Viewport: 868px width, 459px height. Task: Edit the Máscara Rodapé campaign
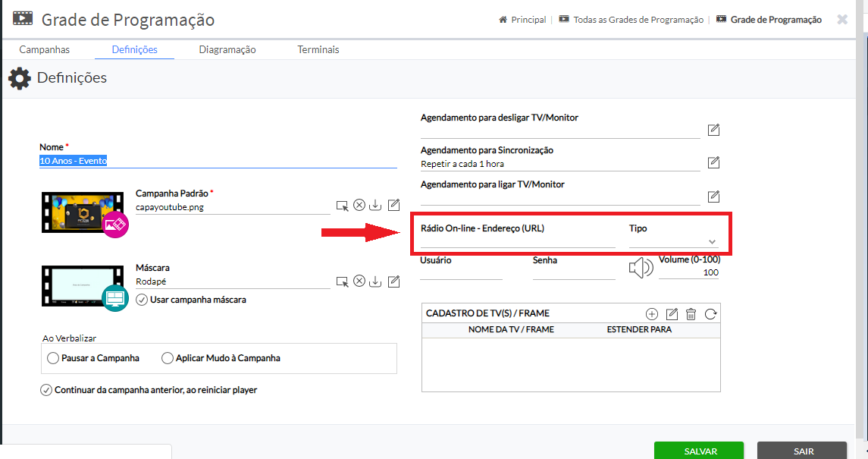[393, 282]
